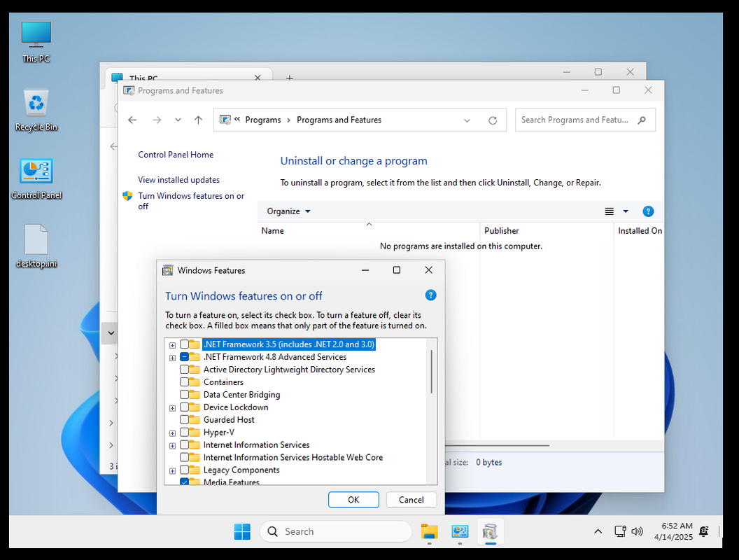Screen dimensions: 739x560
Task: Sort by Installed On column header
Action: [x=639, y=230]
